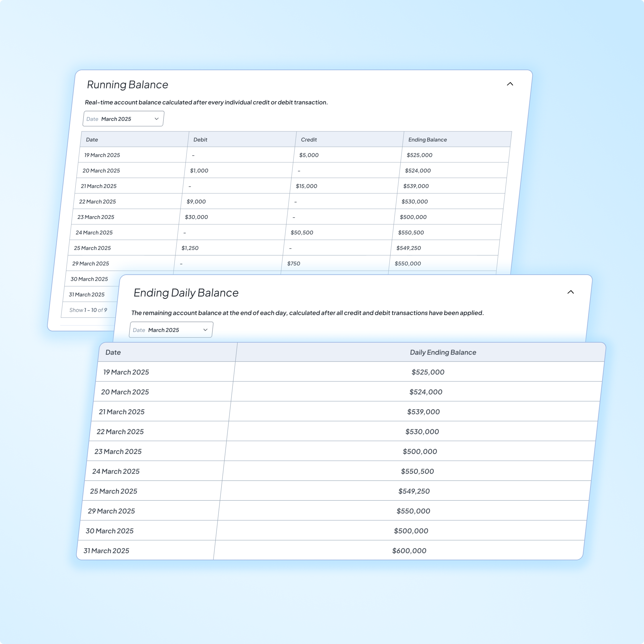644x644 pixels.
Task: Open Ending Daily Balance date dropdown
Action: pos(171,330)
